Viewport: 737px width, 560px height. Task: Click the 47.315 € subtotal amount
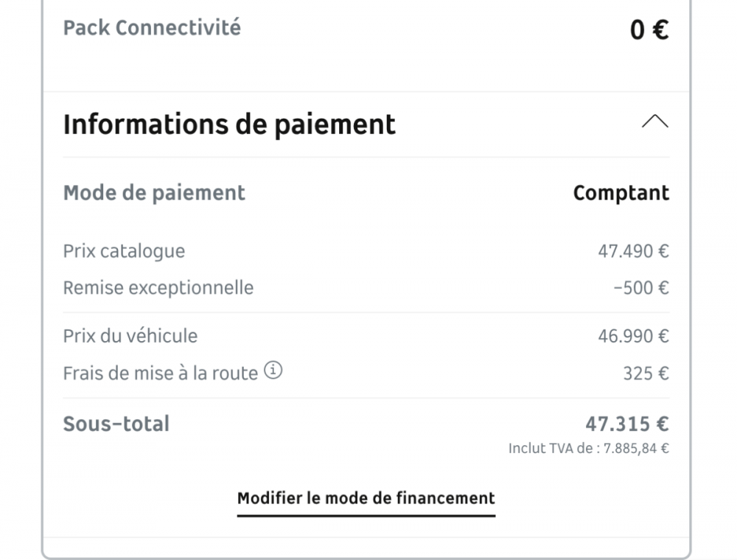click(x=627, y=424)
